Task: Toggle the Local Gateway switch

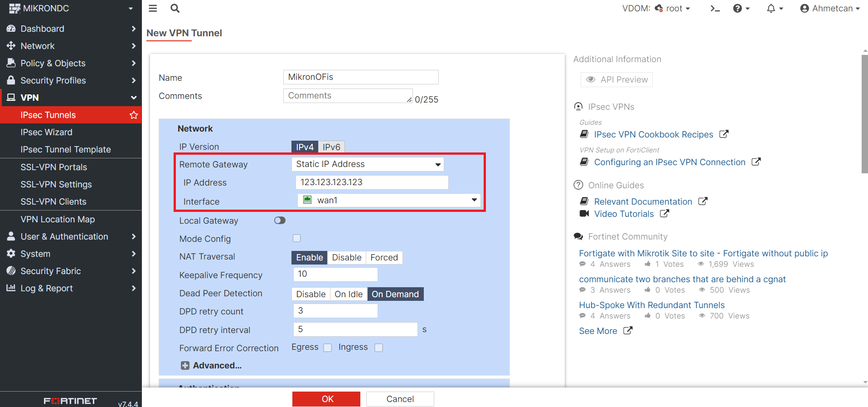Action: click(x=280, y=221)
